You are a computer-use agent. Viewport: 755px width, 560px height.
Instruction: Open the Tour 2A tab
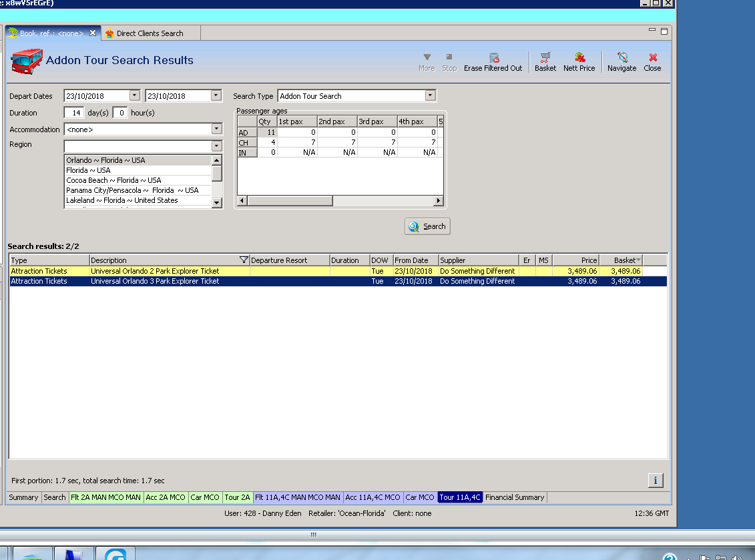point(237,497)
